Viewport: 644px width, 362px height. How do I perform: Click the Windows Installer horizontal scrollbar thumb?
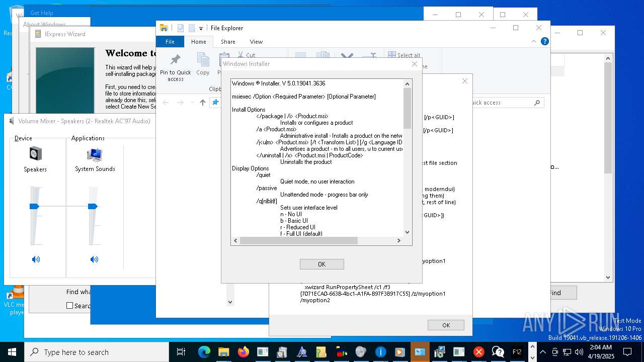point(299,241)
